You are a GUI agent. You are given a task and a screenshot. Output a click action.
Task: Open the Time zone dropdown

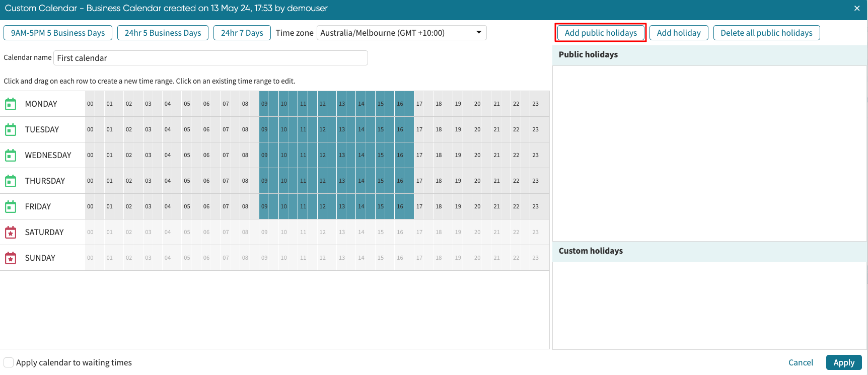401,33
